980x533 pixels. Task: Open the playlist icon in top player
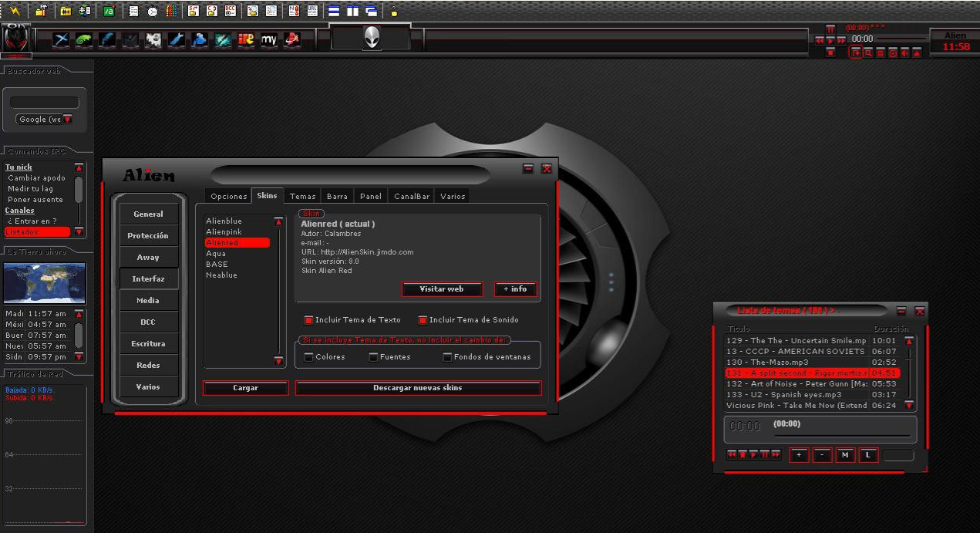point(881,53)
